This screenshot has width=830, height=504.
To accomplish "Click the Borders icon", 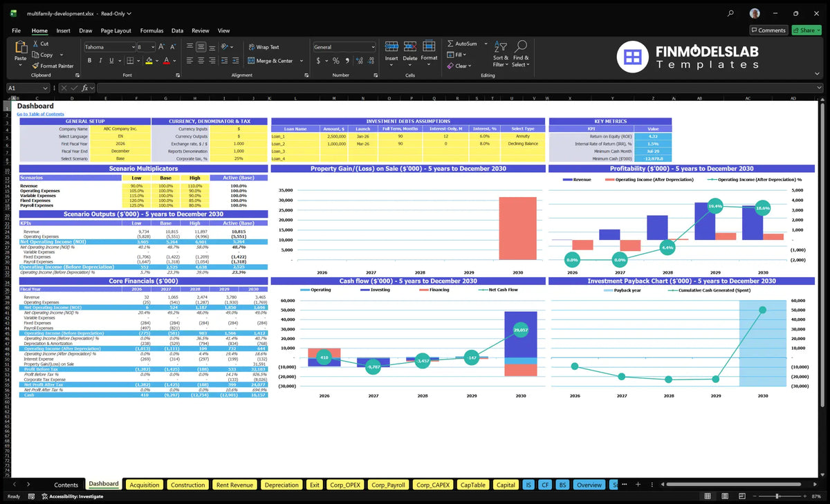I will click(x=130, y=61).
